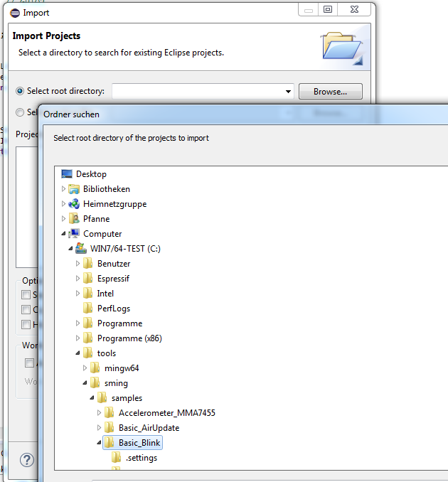The image size is (448, 482).
Task: Expand the Programme (x86) folder node
Action: click(78, 338)
